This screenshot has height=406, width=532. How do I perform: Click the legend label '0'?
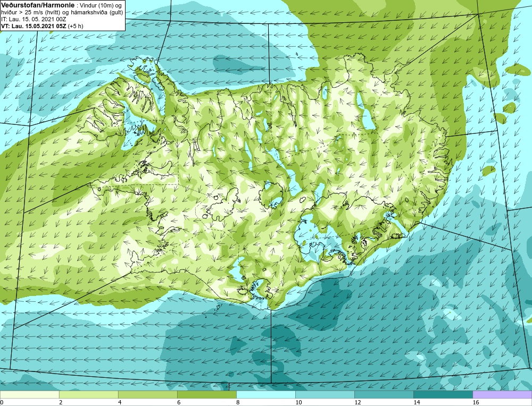pyautogui.click(x=2, y=402)
